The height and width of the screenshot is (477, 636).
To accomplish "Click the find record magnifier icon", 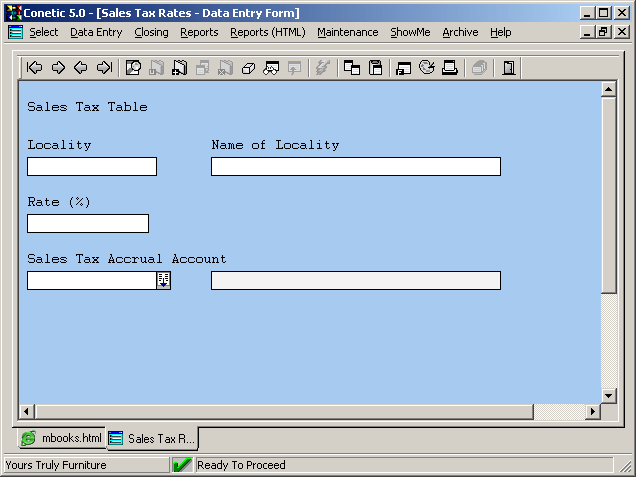I will pyautogui.click(x=133, y=68).
